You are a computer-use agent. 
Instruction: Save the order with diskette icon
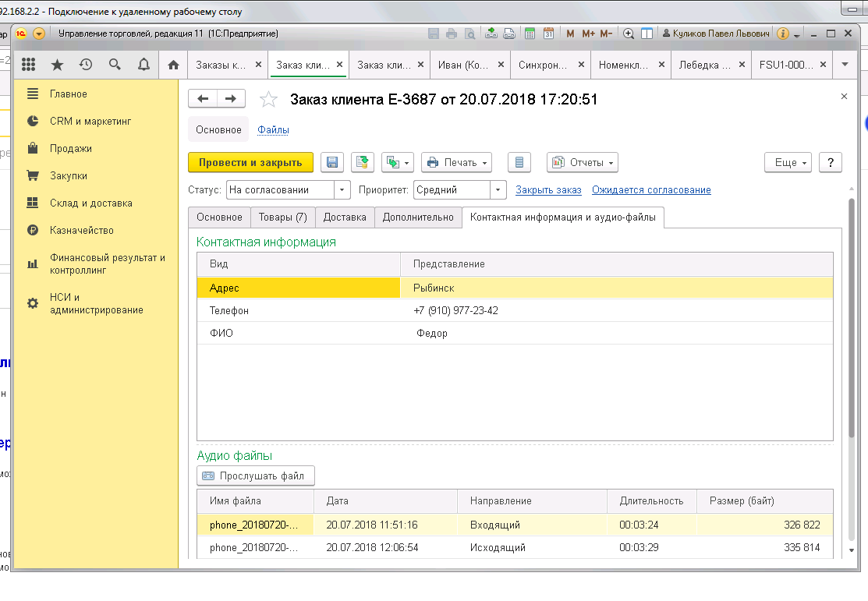(x=332, y=163)
